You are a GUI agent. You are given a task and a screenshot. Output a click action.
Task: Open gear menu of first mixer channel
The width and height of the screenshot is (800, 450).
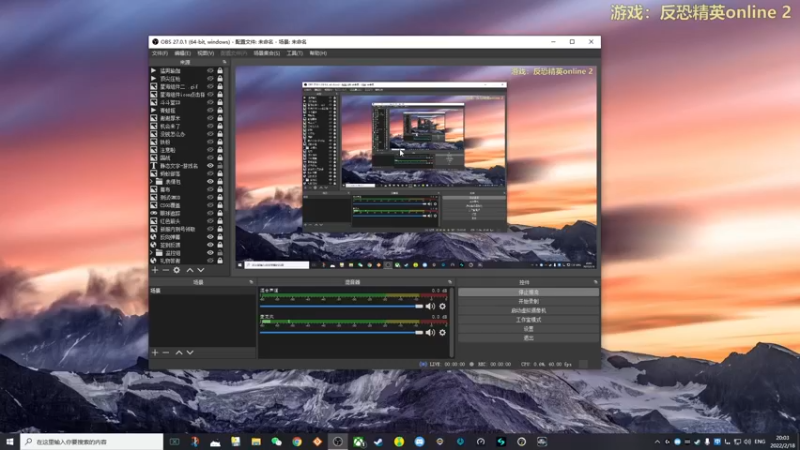pyautogui.click(x=442, y=306)
